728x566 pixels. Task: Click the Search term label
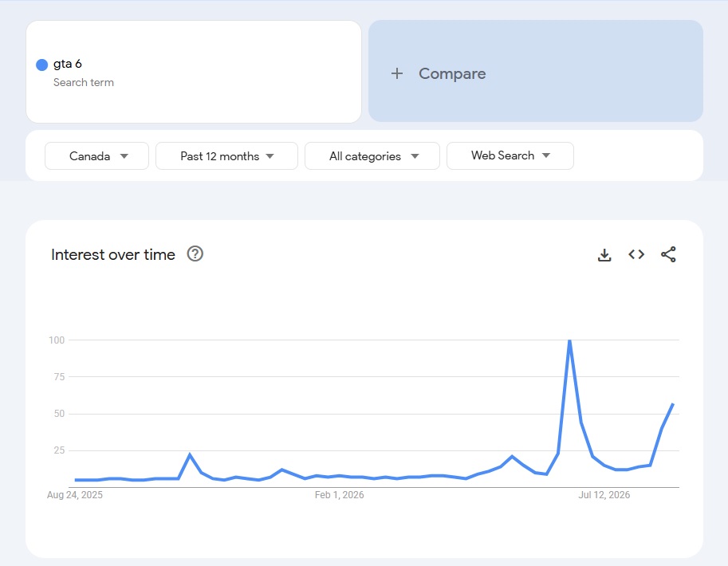click(x=84, y=82)
